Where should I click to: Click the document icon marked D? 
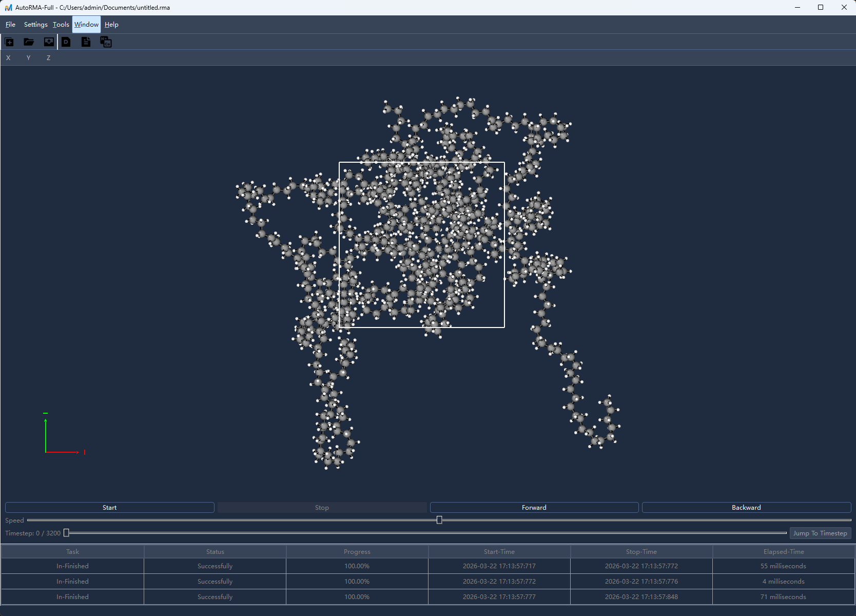point(66,42)
